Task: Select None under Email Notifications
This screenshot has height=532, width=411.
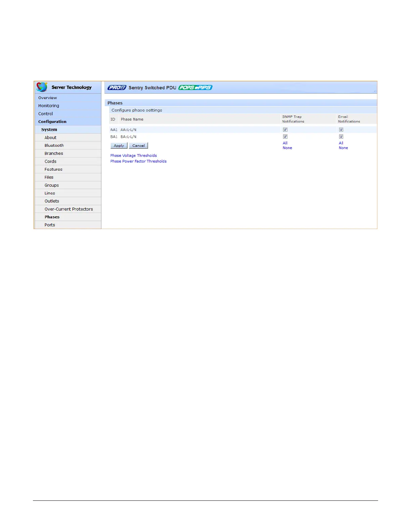Action: (x=344, y=148)
